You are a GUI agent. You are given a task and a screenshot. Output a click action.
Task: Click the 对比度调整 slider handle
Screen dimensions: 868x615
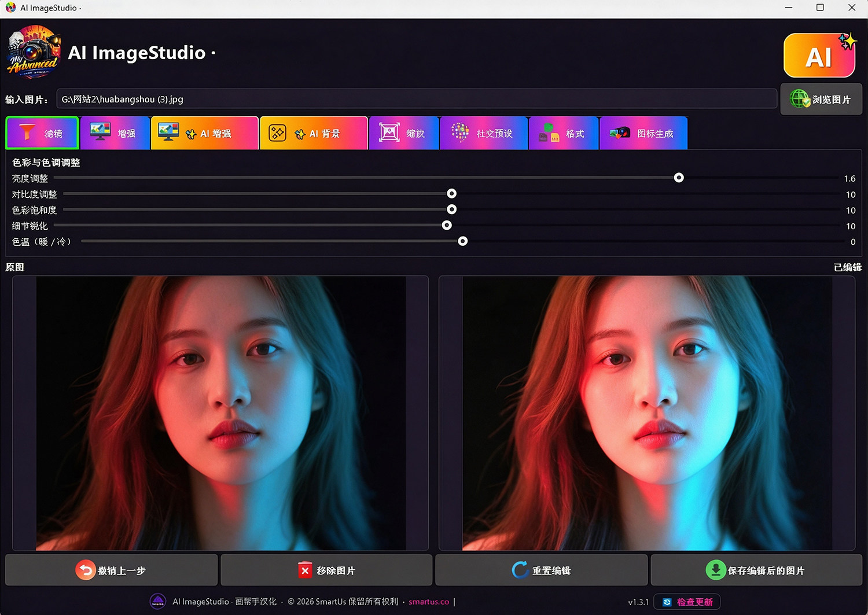(x=452, y=193)
